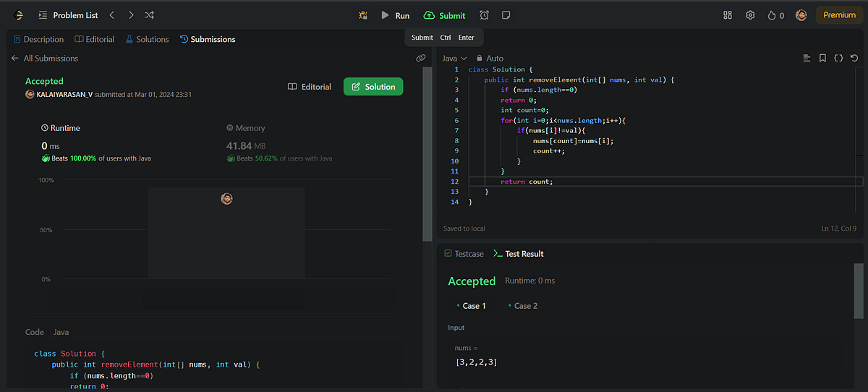Open the layout manager grid icon
Image resolution: width=868 pixels, height=392 pixels.
(x=728, y=15)
